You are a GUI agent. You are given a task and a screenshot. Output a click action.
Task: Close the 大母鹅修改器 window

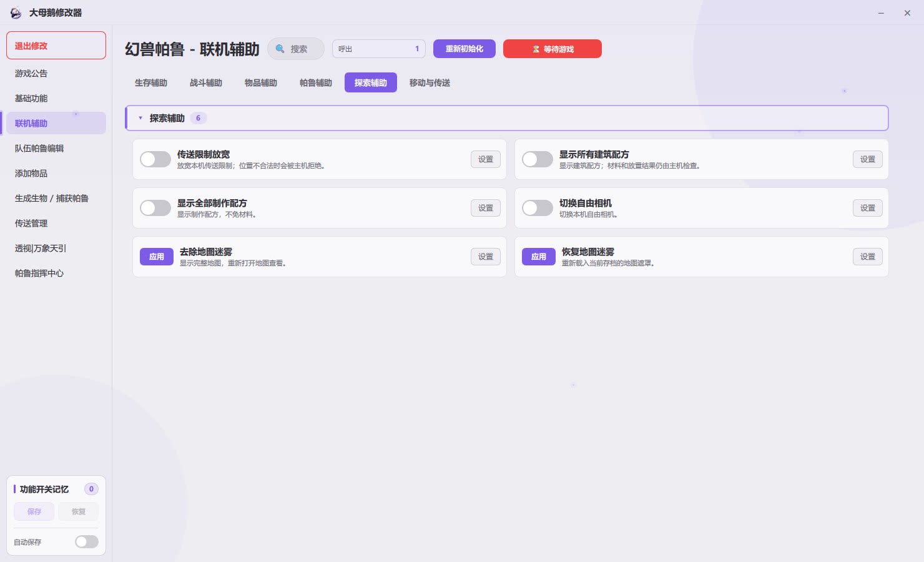907,12
